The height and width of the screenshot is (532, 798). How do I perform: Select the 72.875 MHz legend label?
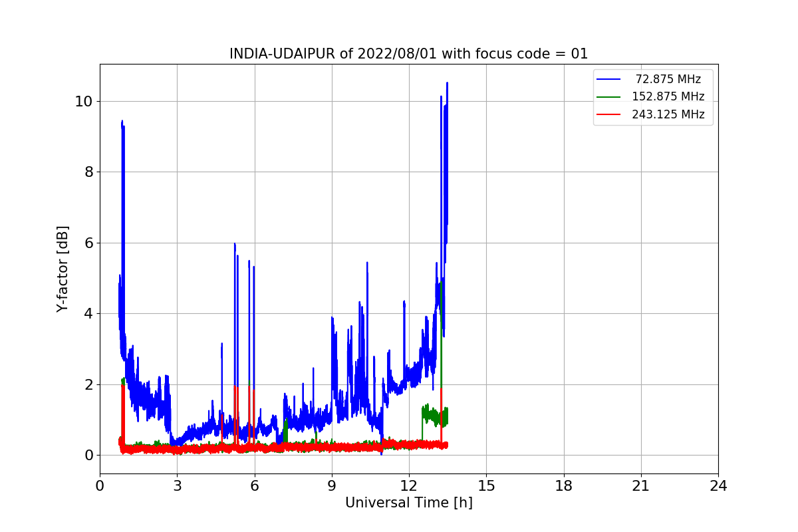[x=668, y=79]
